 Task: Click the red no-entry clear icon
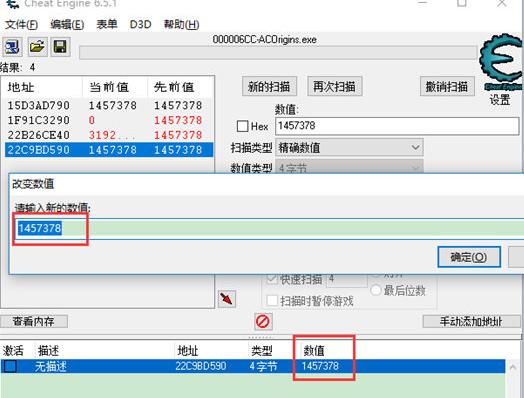click(263, 321)
